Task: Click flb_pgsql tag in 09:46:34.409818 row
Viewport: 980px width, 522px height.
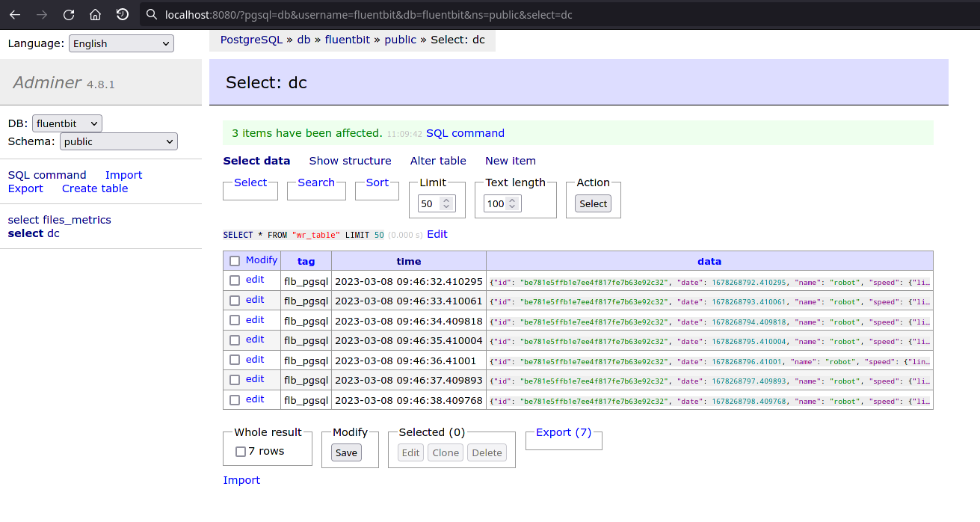Action: (306, 322)
